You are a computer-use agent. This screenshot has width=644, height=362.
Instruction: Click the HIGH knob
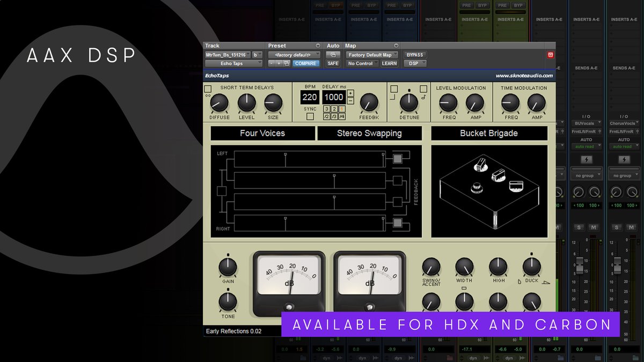498,267
